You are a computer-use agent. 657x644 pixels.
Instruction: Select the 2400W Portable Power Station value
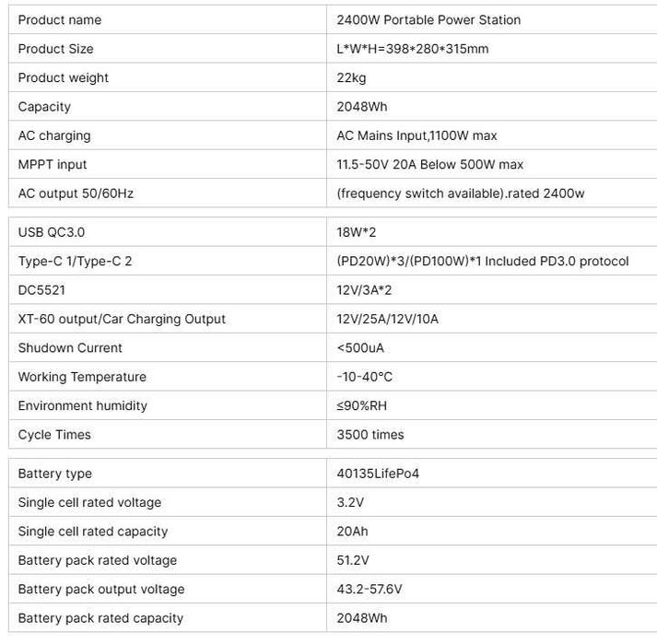click(428, 19)
